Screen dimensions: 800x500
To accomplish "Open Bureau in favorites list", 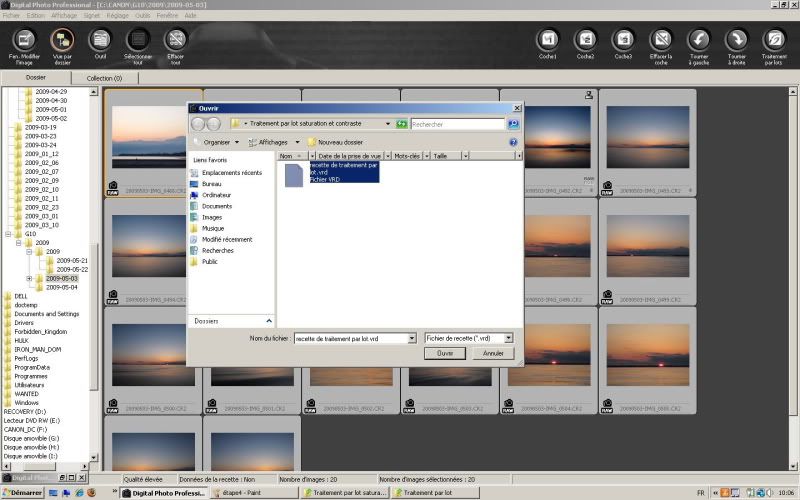I will click(x=211, y=184).
